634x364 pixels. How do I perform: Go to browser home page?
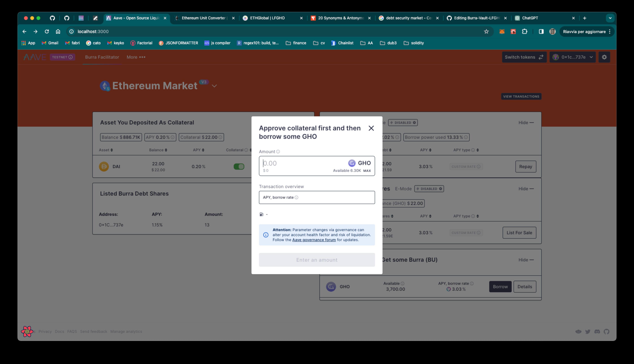pyautogui.click(x=58, y=32)
